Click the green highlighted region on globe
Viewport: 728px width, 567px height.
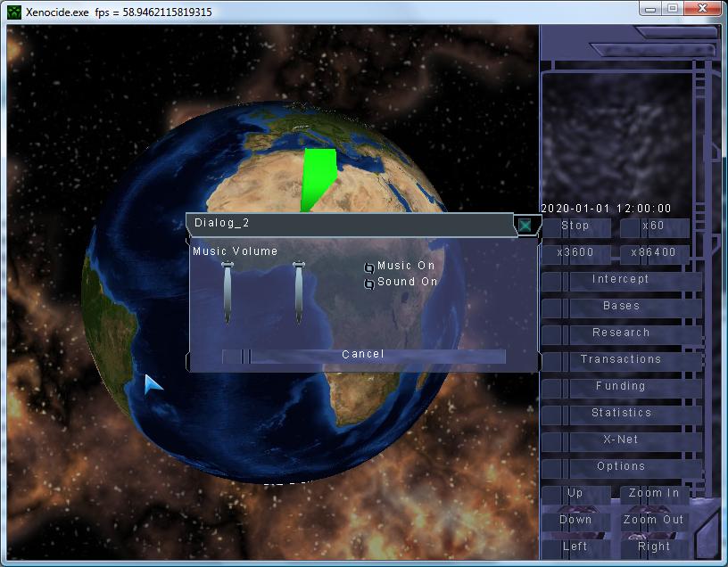pyautogui.click(x=318, y=178)
